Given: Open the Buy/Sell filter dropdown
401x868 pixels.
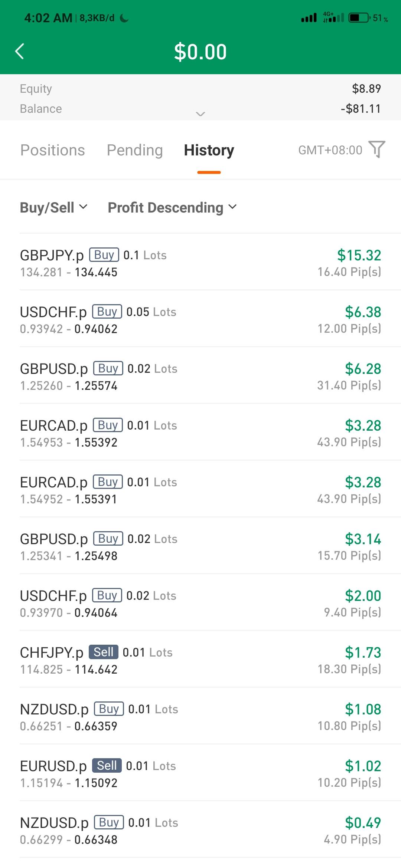Looking at the screenshot, I should tap(53, 207).
